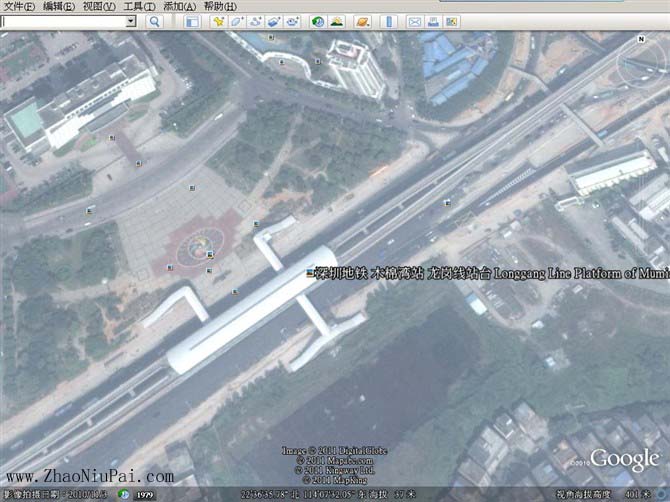Click the magnifier search button

[154, 21]
